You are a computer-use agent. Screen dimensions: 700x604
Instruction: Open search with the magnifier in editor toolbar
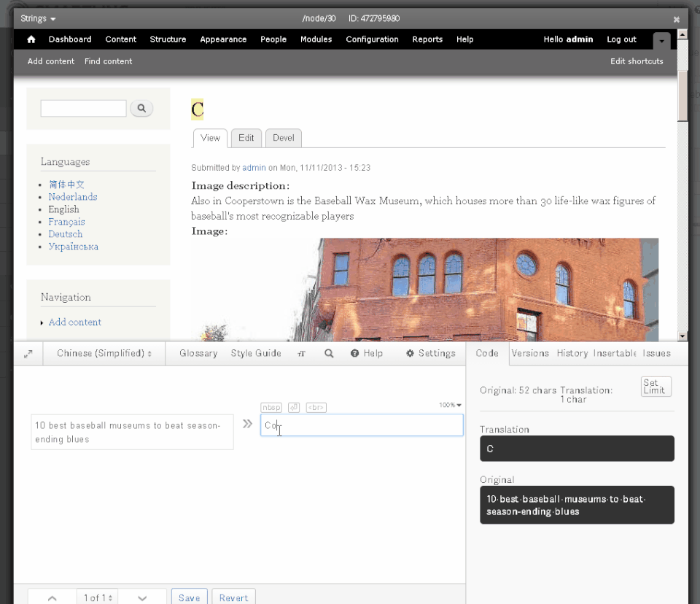pyautogui.click(x=329, y=353)
